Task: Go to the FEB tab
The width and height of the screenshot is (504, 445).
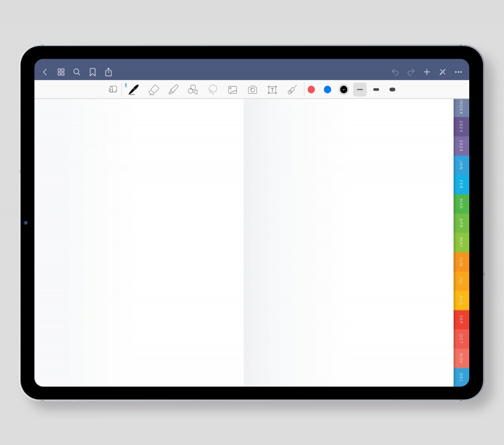Action: [461, 184]
